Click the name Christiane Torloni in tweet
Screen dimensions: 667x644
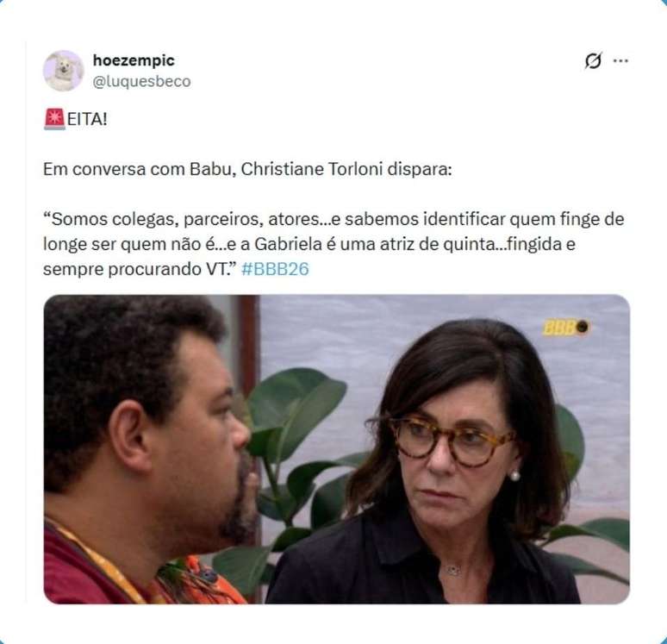coord(312,169)
